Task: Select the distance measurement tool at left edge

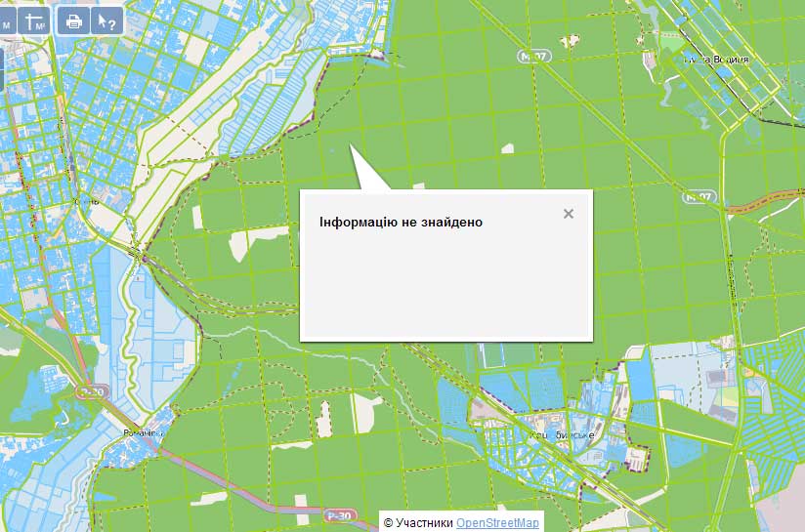Action: pyautogui.click(x=6, y=21)
